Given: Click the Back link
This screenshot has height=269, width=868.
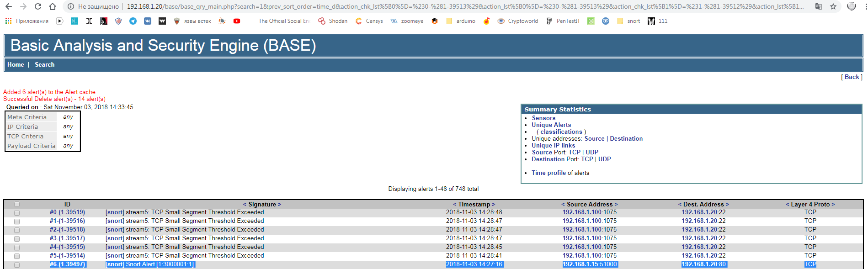Looking at the screenshot, I should [x=852, y=77].
